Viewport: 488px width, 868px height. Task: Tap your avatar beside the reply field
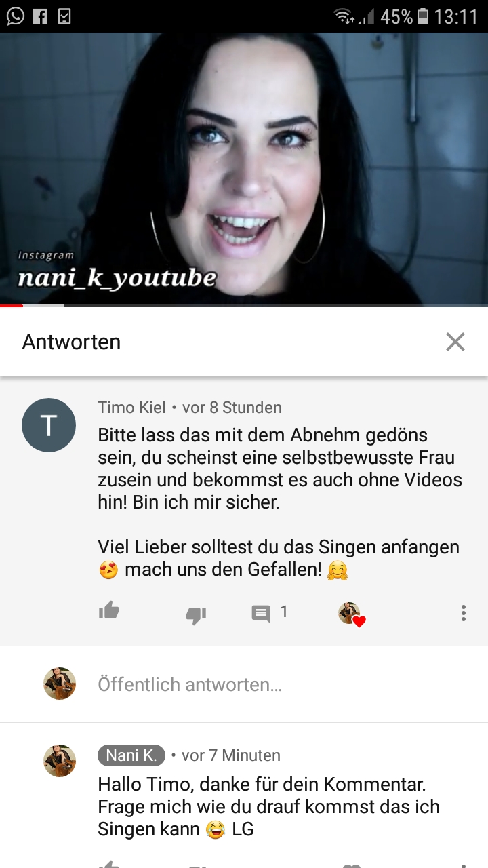coord(60,684)
